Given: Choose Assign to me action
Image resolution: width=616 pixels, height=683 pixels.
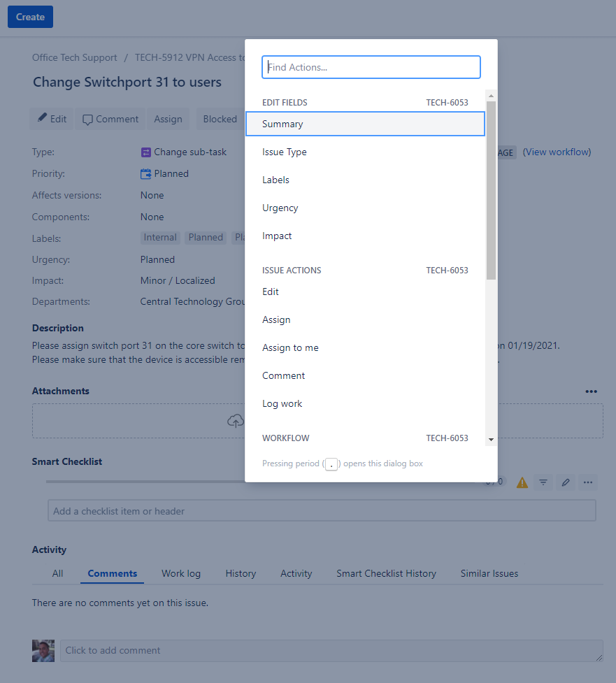Looking at the screenshot, I should 365,347.
